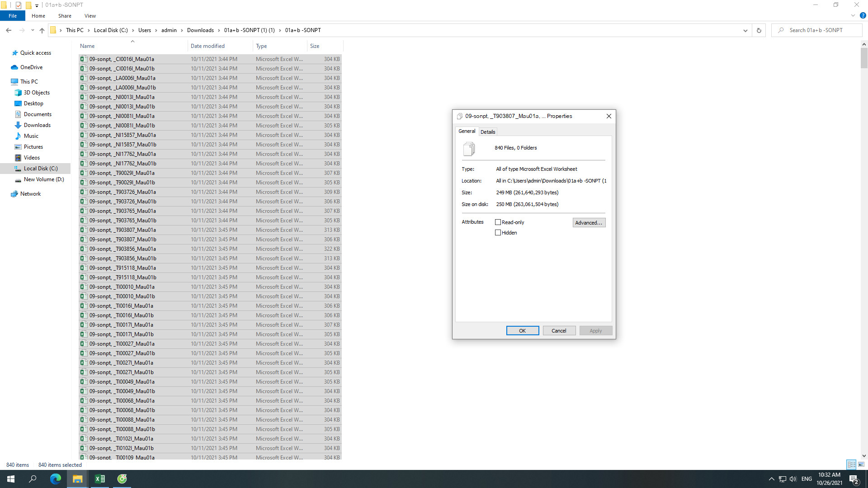Viewport: 868px width, 488px height.
Task: Open Documents in navigation pane
Action: [38, 114]
